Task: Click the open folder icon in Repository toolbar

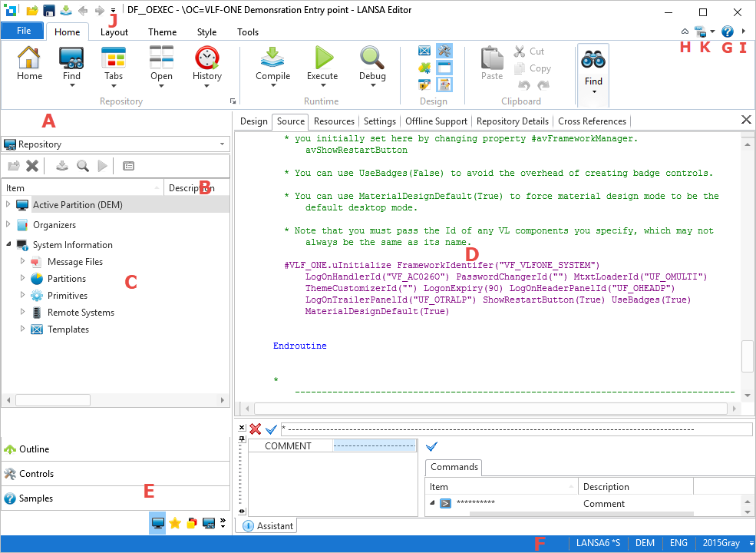Action: coord(14,166)
